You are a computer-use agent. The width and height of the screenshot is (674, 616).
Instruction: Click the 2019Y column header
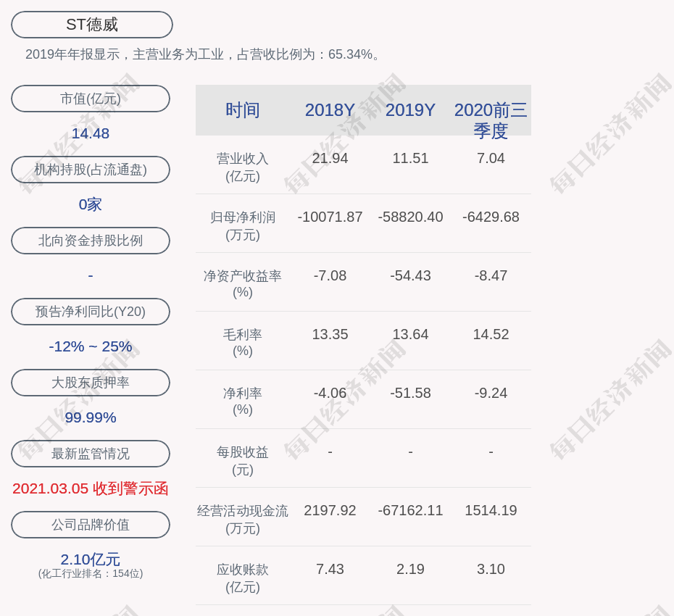[410, 110]
